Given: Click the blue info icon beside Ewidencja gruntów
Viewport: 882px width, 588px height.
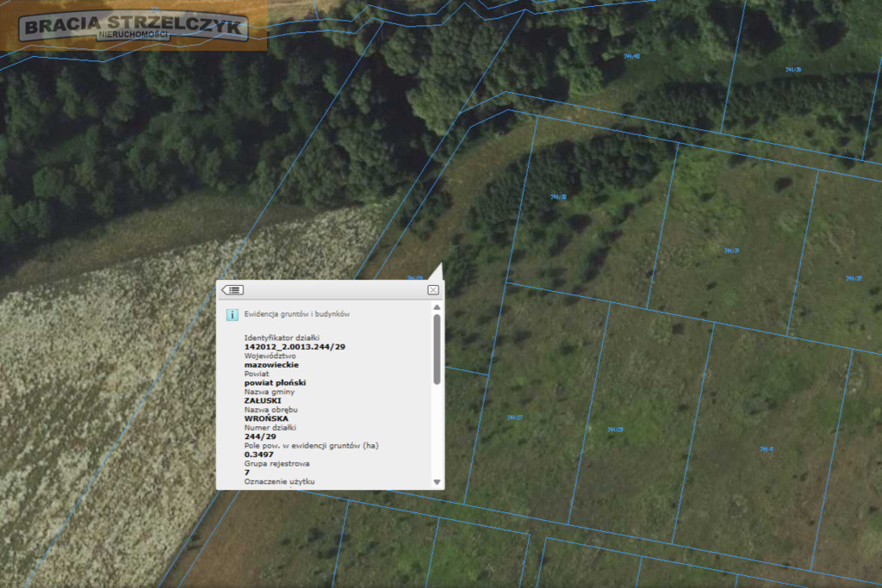Looking at the screenshot, I should pyautogui.click(x=232, y=315).
